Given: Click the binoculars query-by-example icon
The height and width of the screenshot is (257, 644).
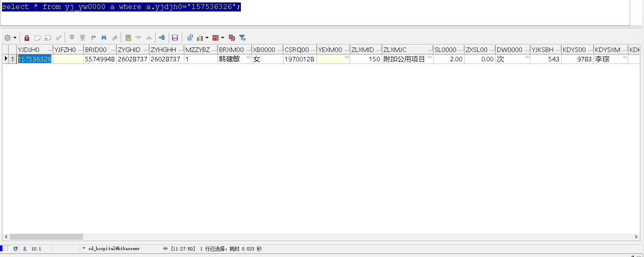Looking at the screenshot, I should coord(104,38).
